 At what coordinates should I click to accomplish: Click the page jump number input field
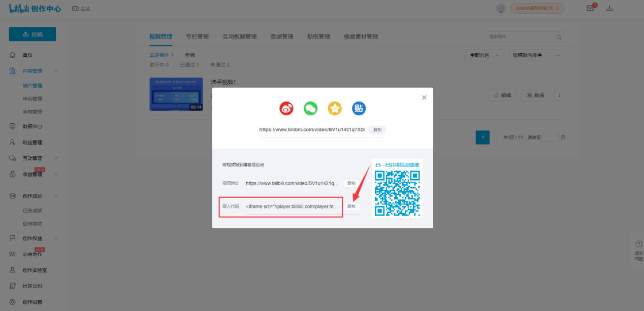pos(551,137)
